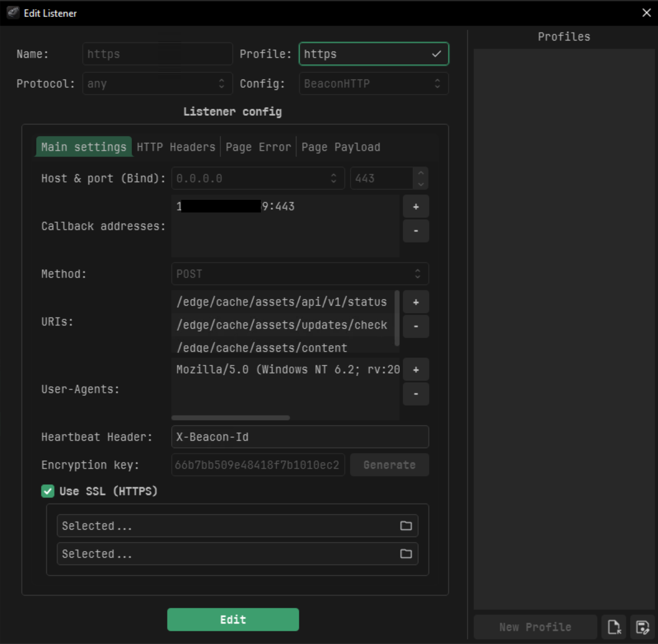Viewport: 658px width, 644px height.
Task: Click the URIs list vertical scrollbar
Action: [x=397, y=318]
